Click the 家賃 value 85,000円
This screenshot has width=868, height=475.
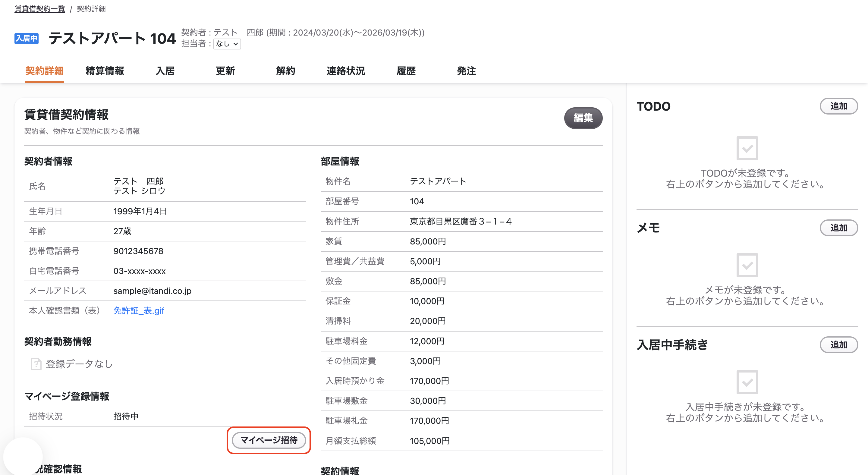tap(428, 241)
